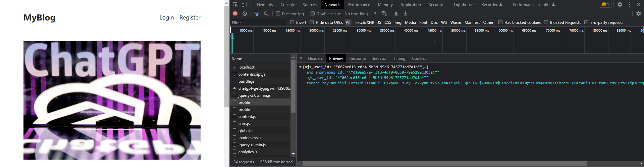Filter requests by Fetch/XHR
The height and width of the screenshot is (167, 644).
pyautogui.click(x=365, y=23)
